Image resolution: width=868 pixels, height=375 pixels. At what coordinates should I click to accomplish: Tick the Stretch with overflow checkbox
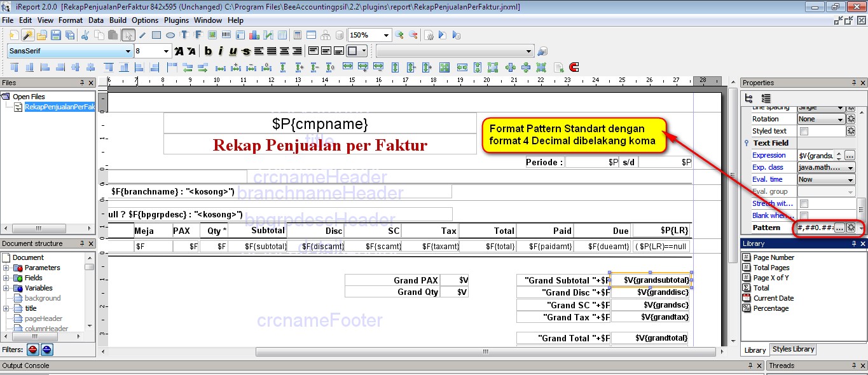pos(803,203)
